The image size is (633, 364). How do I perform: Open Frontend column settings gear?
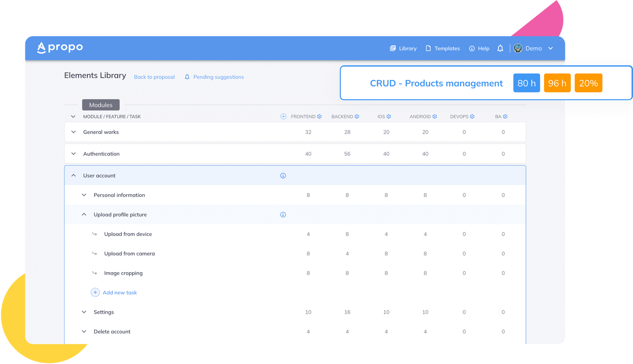click(319, 116)
